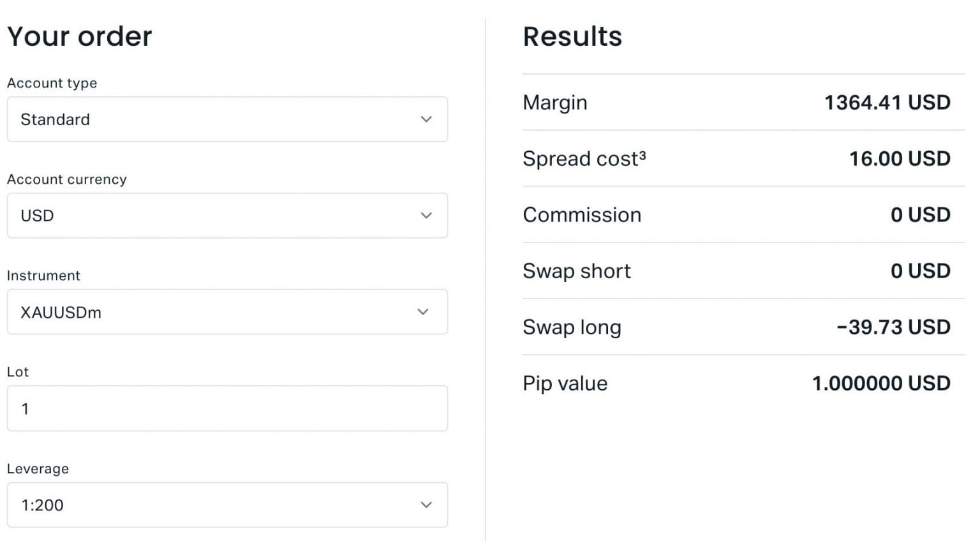Click the −39.73 USD swap long value

[x=893, y=327]
